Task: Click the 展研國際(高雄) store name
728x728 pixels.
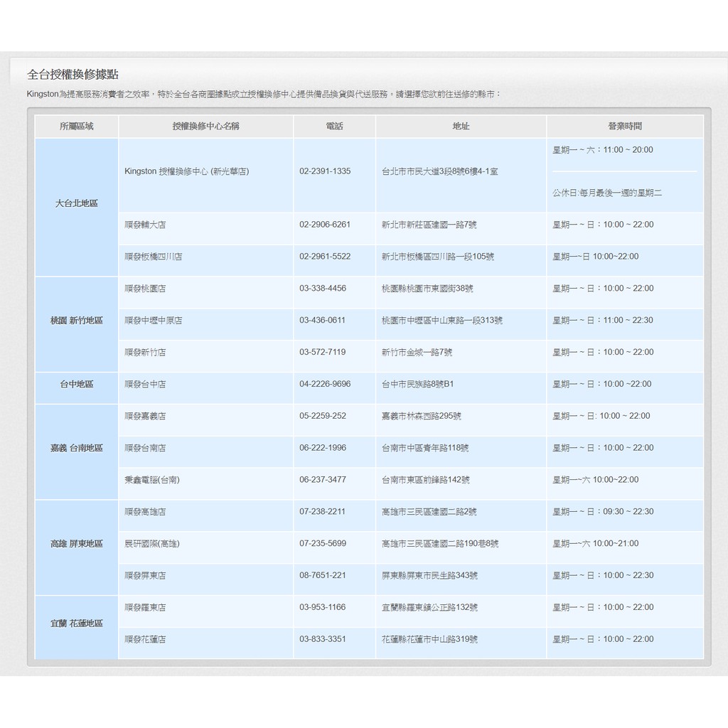Action: 152,544
